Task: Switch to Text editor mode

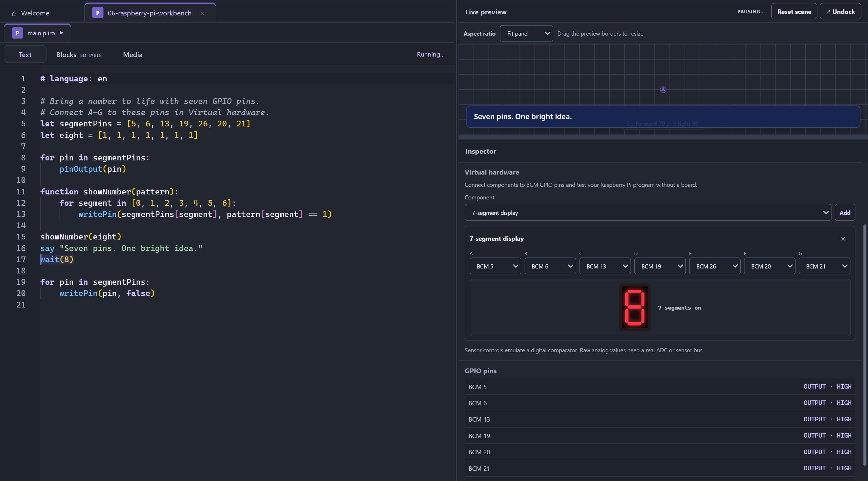Action: (x=25, y=55)
